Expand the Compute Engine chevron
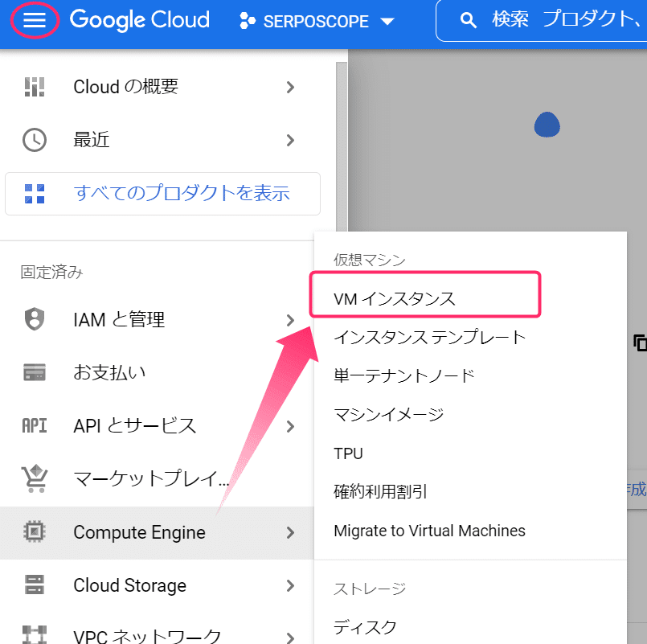The width and height of the screenshot is (647, 644). 290,532
